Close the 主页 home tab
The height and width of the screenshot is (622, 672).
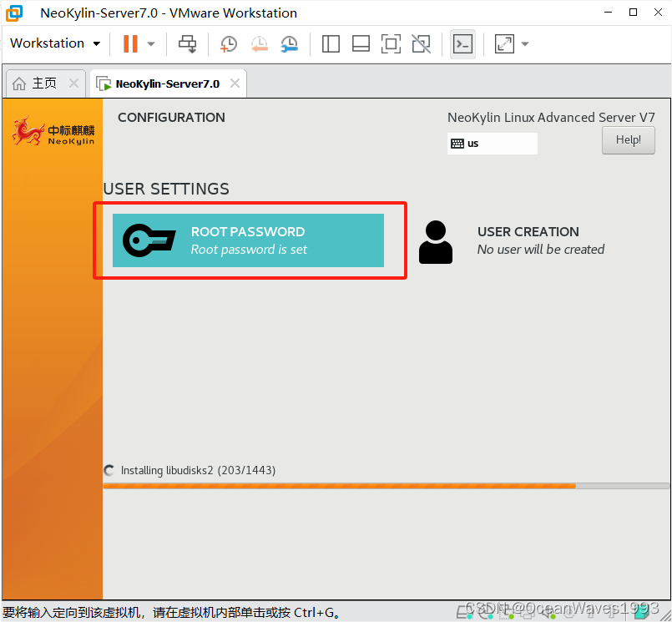tap(73, 83)
